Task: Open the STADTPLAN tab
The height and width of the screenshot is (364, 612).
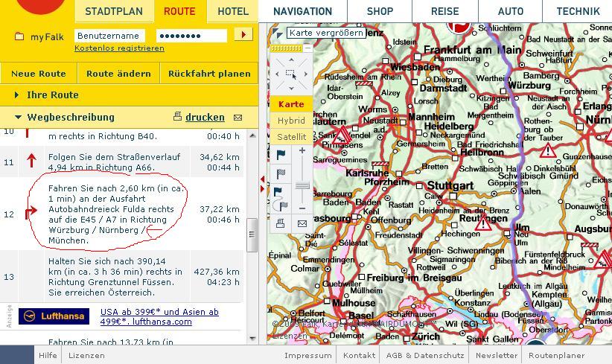Action: [x=114, y=12]
